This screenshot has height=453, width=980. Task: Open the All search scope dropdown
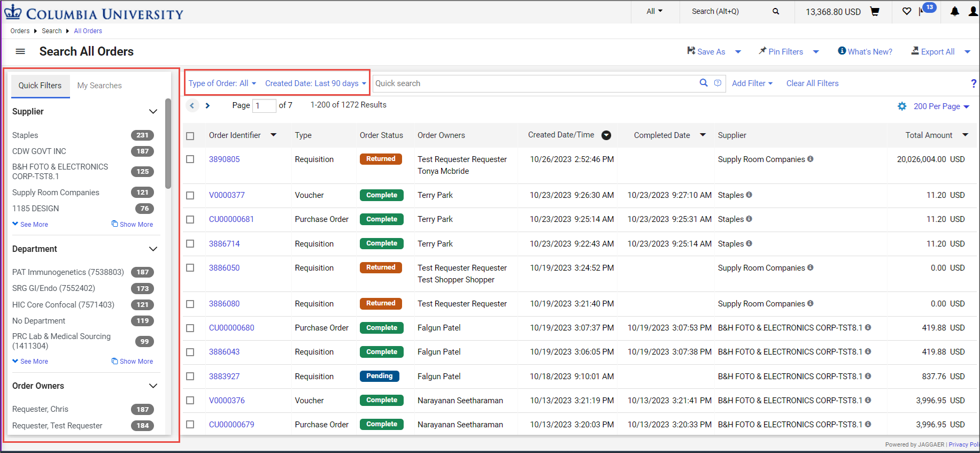(654, 11)
